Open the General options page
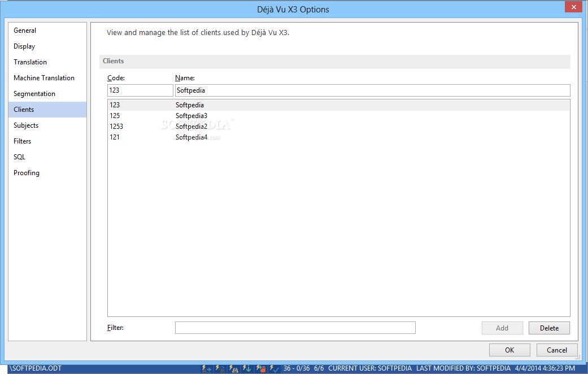588x374 pixels. [x=47, y=31]
